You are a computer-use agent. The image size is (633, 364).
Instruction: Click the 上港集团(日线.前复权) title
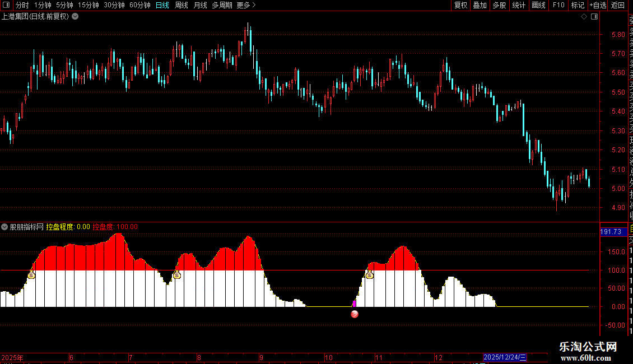(35, 17)
